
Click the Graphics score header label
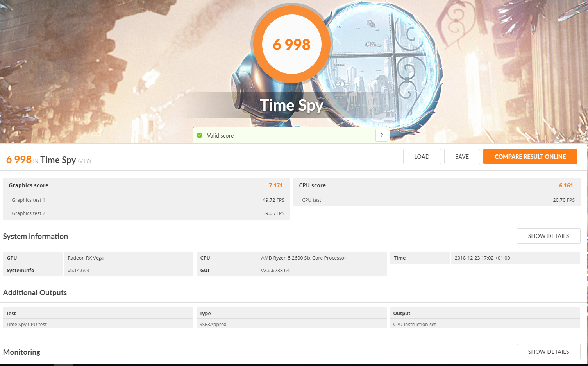(x=29, y=185)
